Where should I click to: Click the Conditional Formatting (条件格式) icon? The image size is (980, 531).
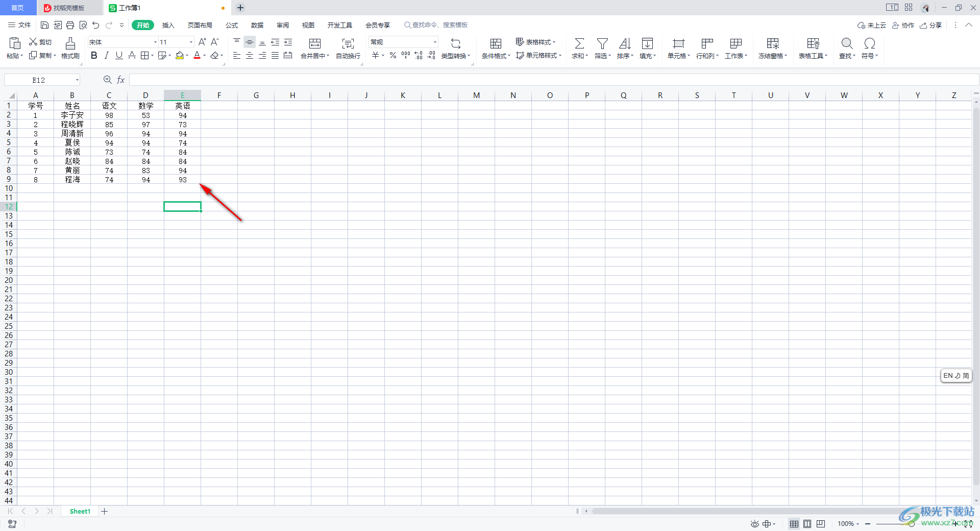(496, 43)
